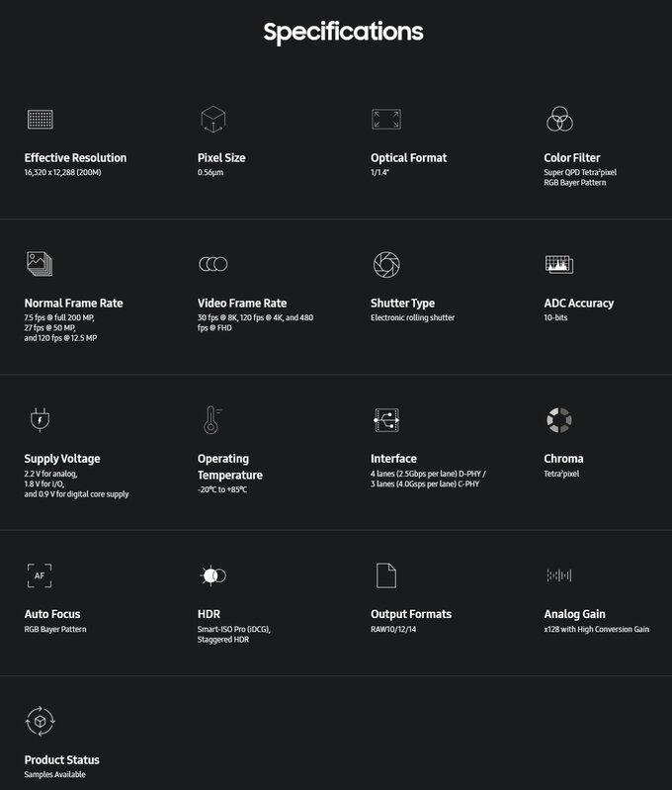Image resolution: width=672 pixels, height=790 pixels.
Task: Click the Auto Focus AF bracket icon
Action: (x=40, y=575)
